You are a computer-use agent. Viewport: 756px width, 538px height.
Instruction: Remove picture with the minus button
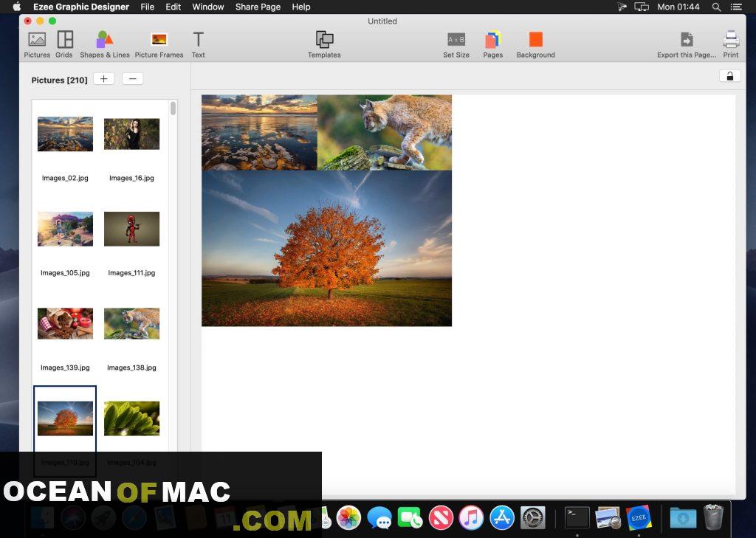click(x=133, y=78)
